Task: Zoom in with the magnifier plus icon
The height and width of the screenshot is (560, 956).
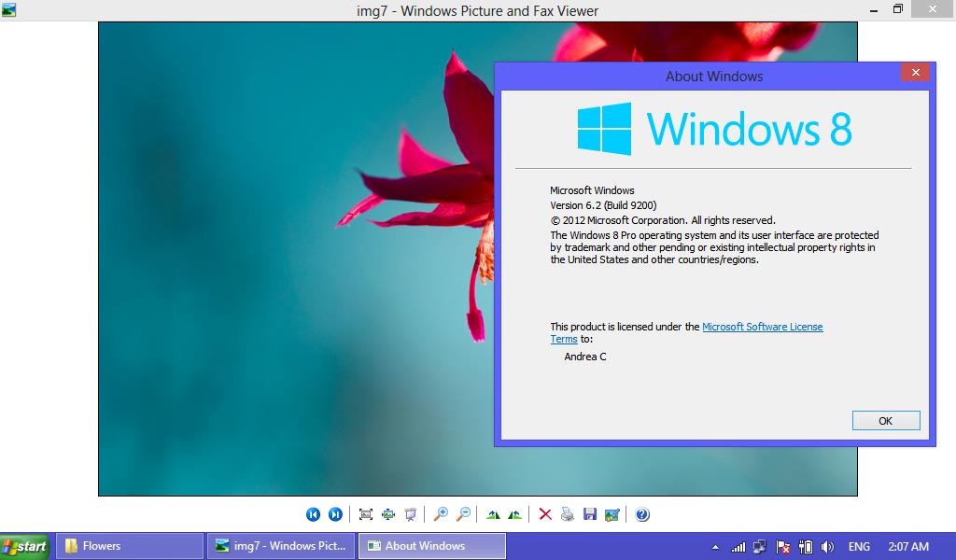Action: coord(441,514)
